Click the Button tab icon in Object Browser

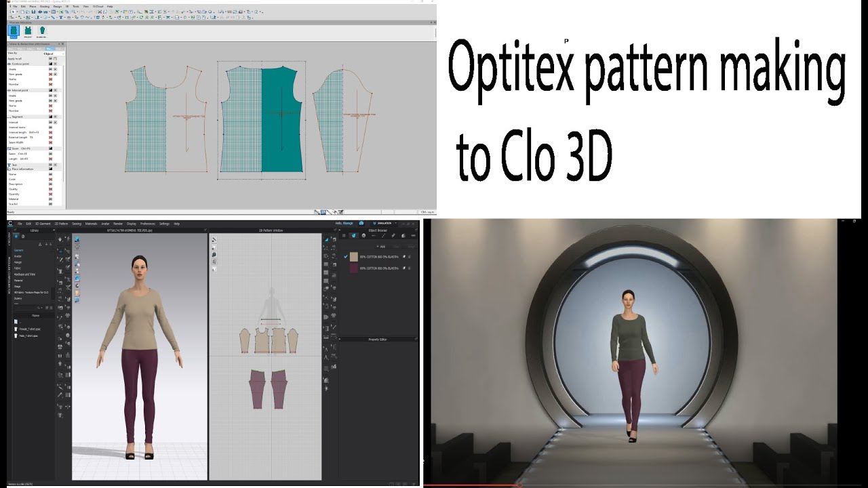tap(363, 235)
